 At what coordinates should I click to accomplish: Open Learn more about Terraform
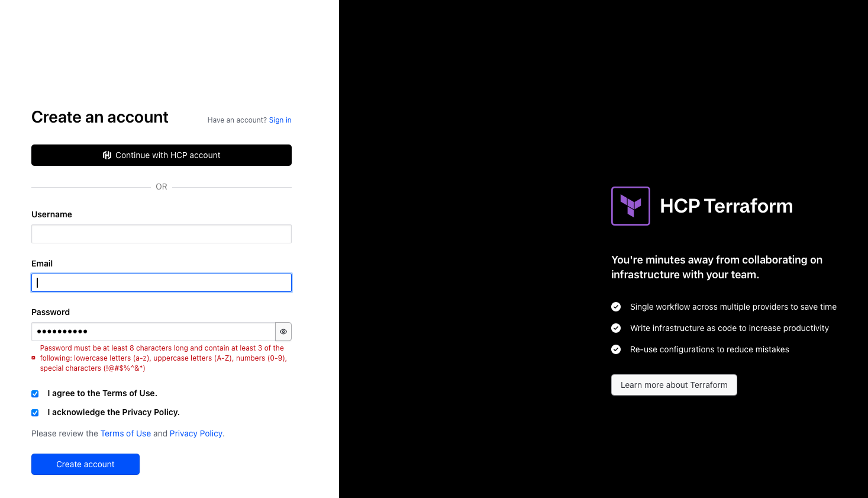click(x=674, y=385)
